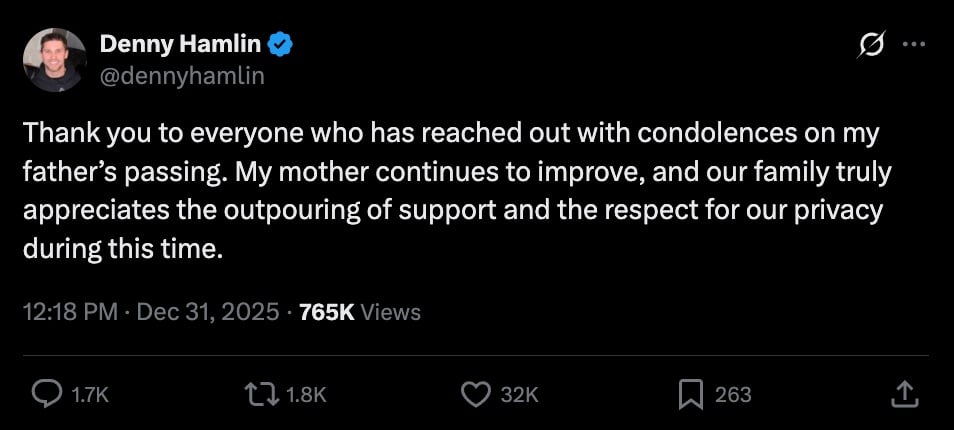Click the reply speech bubble icon

pyautogui.click(x=48, y=395)
